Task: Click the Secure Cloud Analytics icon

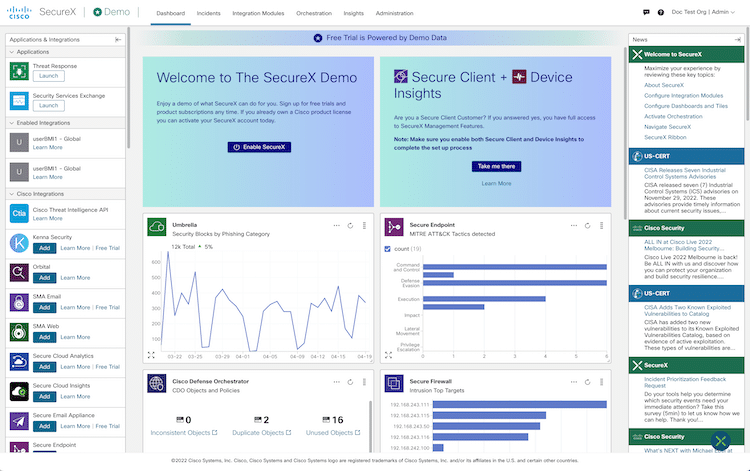Action: (19, 361)
